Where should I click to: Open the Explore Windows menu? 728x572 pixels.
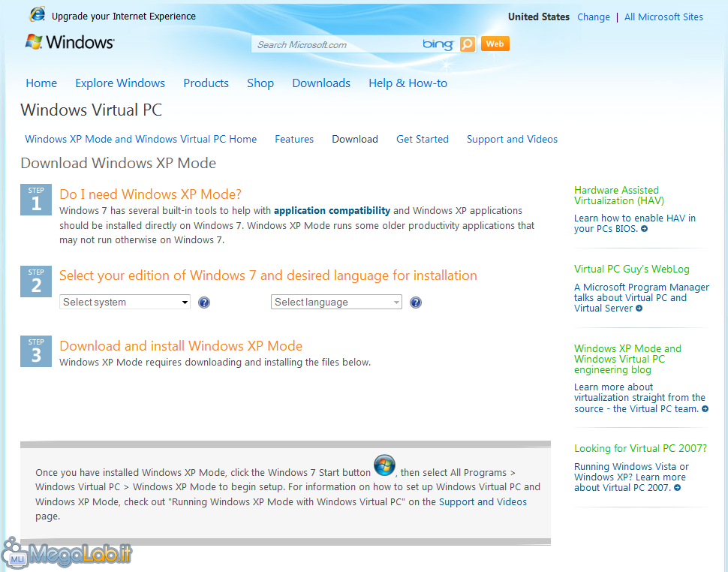point(120,83)
